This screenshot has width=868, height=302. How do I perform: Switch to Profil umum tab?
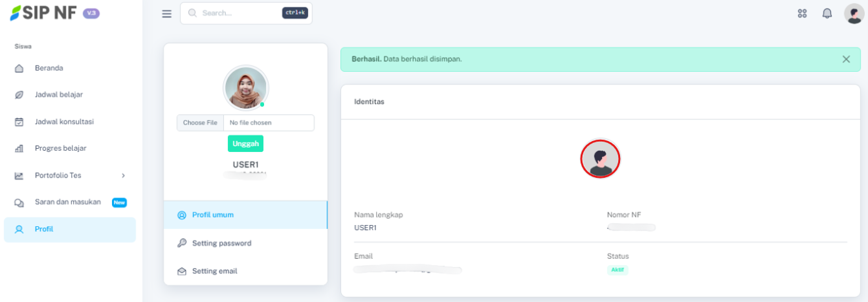(212, 215)
